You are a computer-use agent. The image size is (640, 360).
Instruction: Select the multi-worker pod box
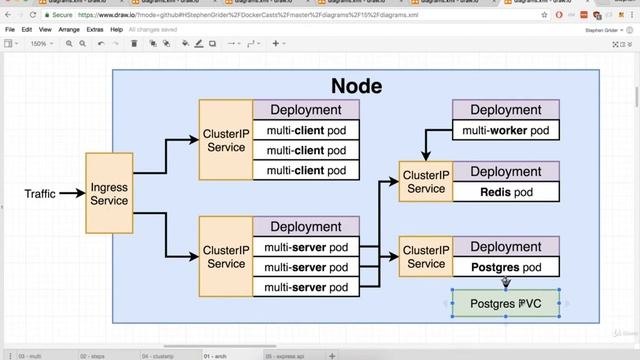(506, 130)
